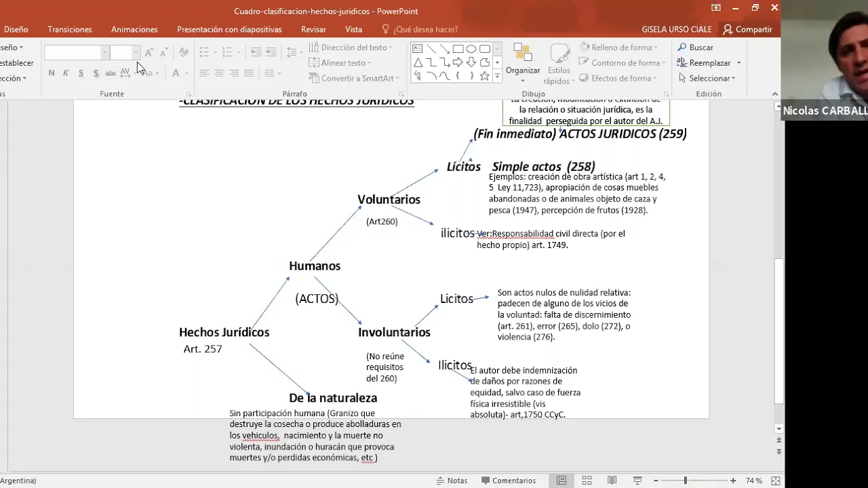
Task: Switch to slide sorter view
Action: click(587, 481)
